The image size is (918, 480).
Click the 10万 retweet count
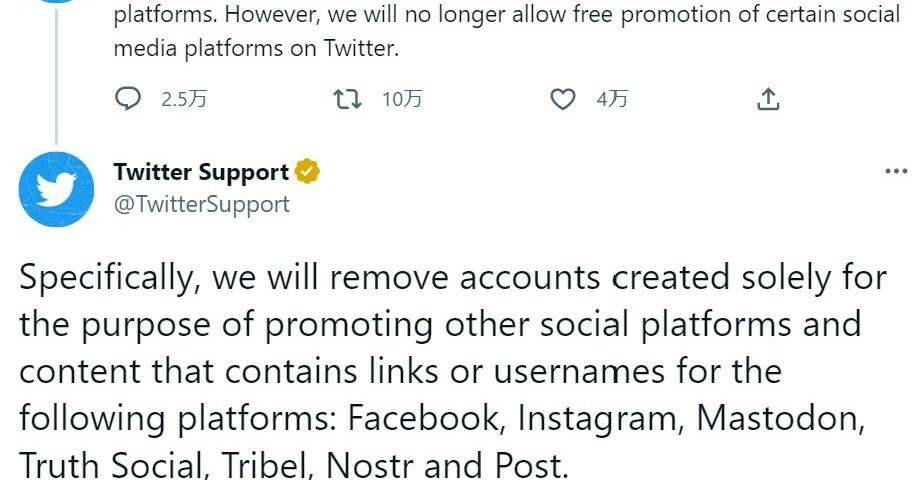[x=402, y=99]
